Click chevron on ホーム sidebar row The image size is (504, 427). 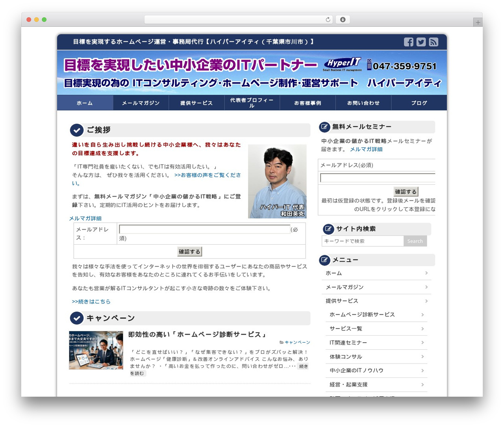[x=426, y=273]
